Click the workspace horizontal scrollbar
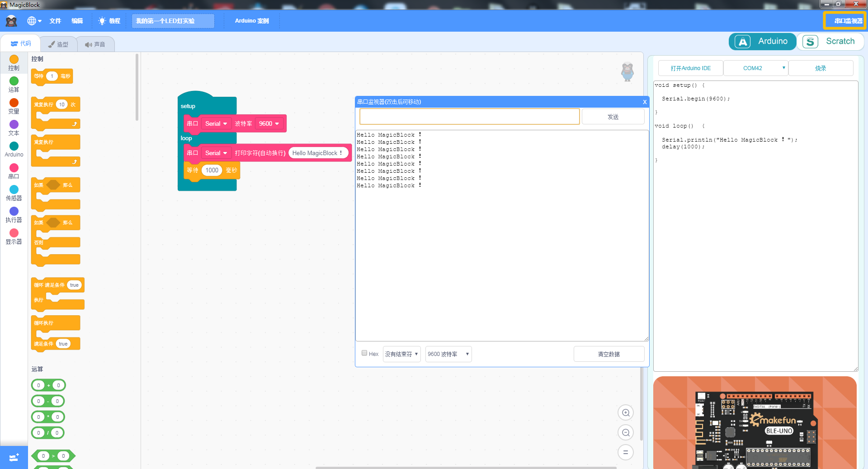This screenshot has width=868, height=469. pos(466,467)
